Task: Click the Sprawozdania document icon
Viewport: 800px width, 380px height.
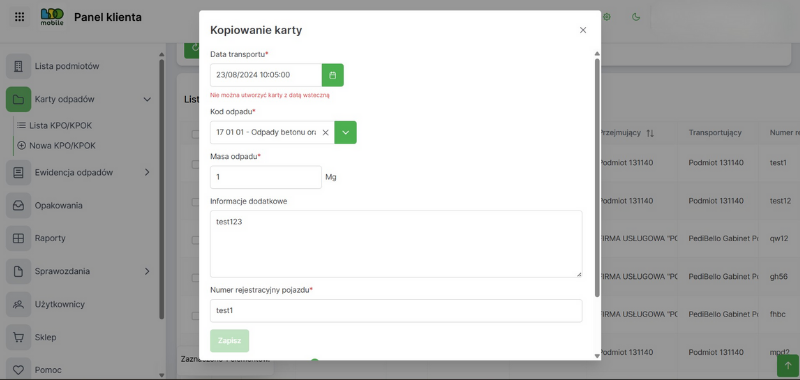Action: (18, 271)
